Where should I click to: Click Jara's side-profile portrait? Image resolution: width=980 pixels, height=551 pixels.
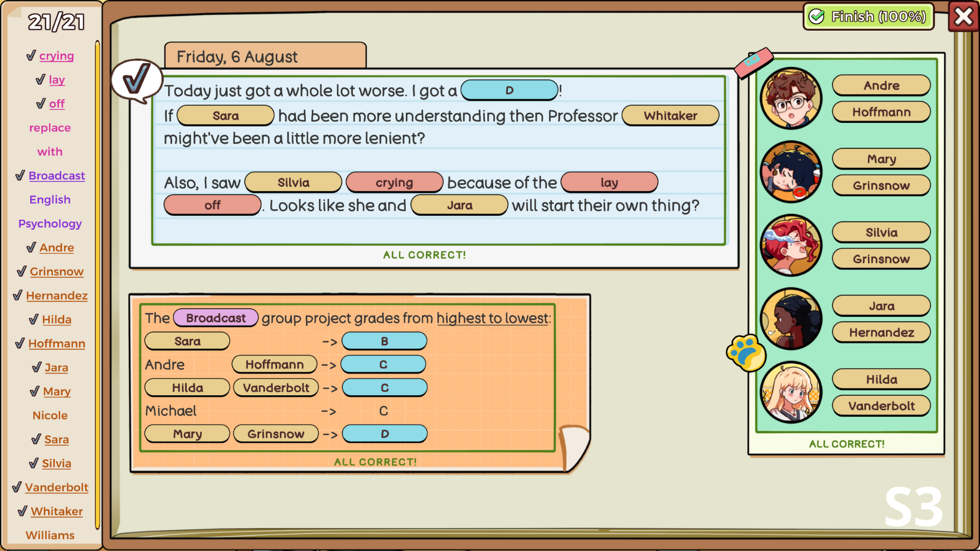click(x=791, y=319)
